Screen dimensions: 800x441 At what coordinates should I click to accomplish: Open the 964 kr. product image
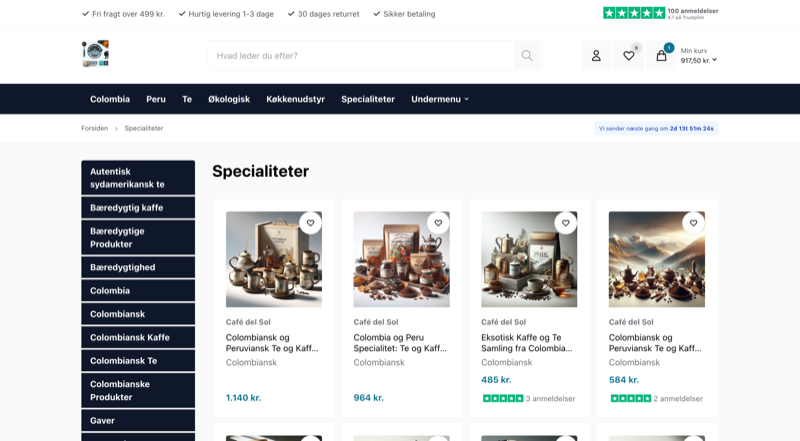402,259
